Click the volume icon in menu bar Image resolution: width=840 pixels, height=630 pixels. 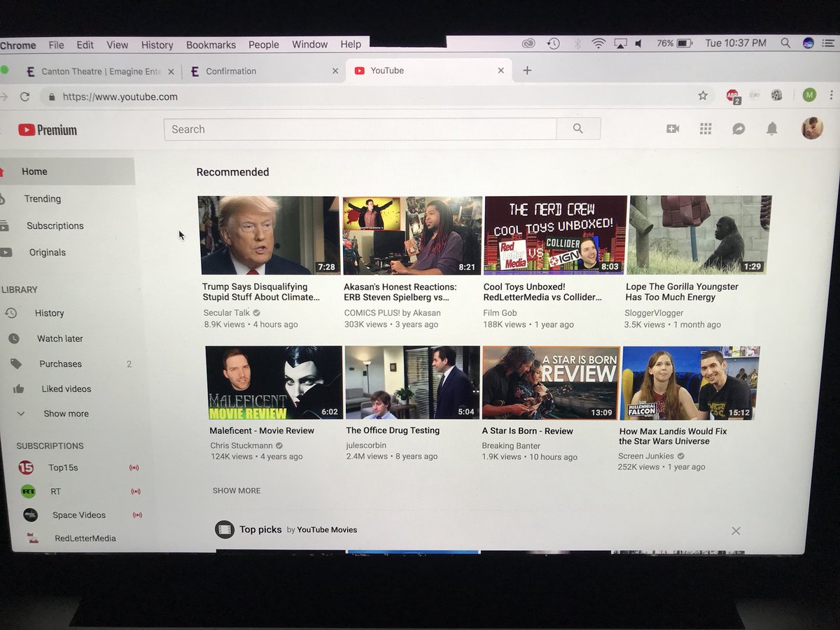[x=638, y=43]
